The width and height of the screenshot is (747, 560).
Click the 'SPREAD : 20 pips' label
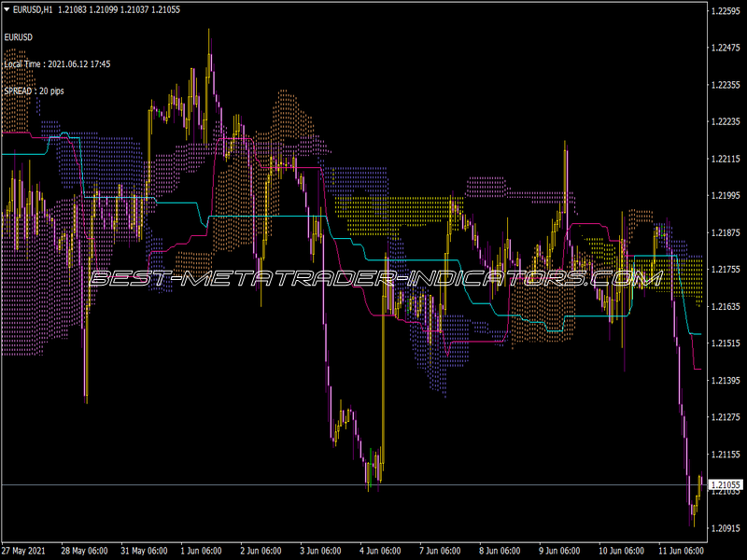point(34,91)
